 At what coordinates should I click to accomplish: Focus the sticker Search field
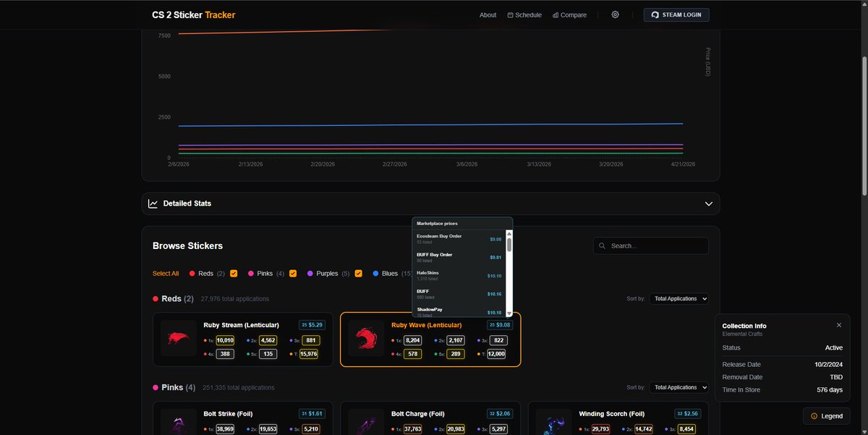point(651,246)
